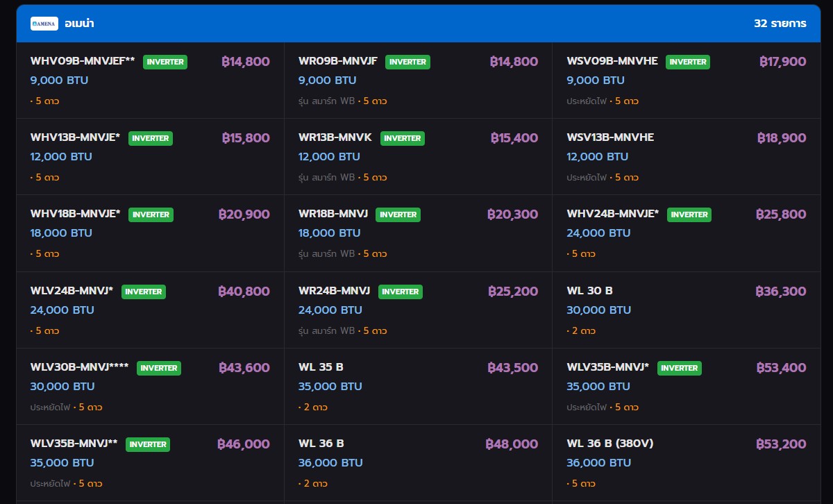Click the ฿46,000 price
This screenshot has width=833, height=504.
244,444
